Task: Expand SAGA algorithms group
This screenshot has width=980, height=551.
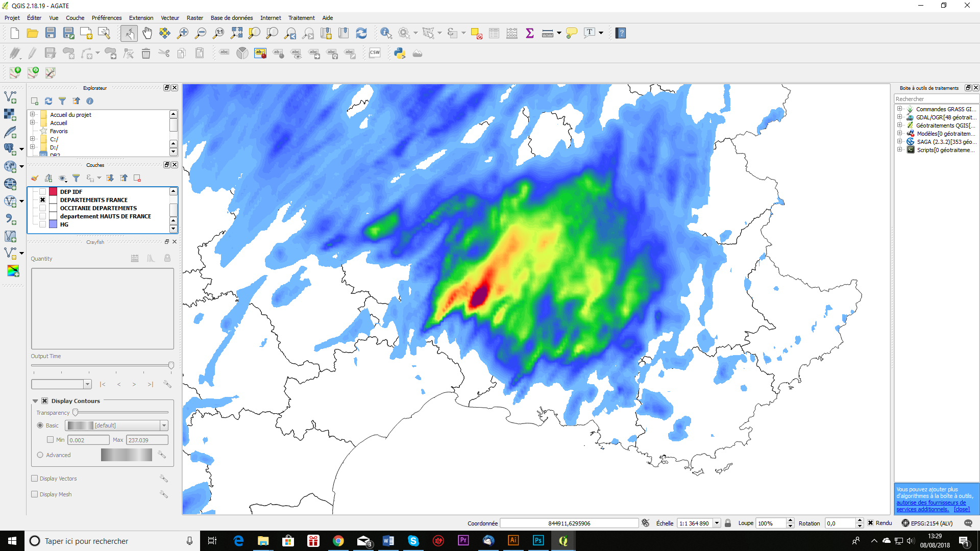Action: (x=899, y=142)
